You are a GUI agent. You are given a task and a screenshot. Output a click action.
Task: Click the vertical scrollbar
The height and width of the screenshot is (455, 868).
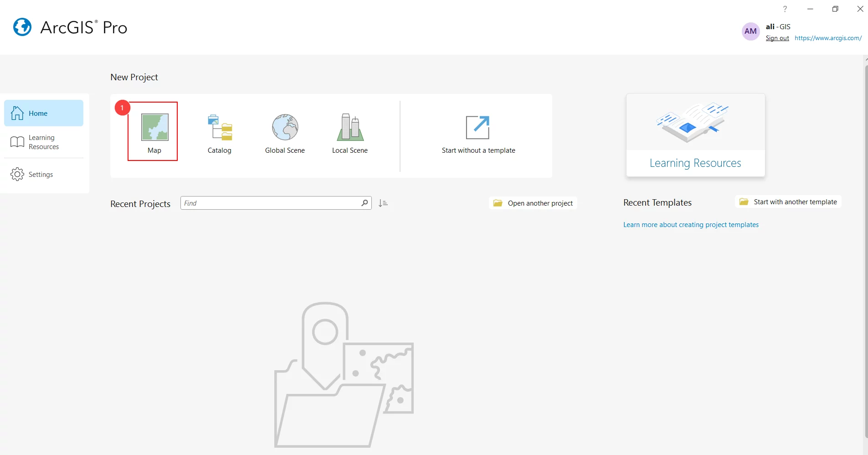(866, 251)
